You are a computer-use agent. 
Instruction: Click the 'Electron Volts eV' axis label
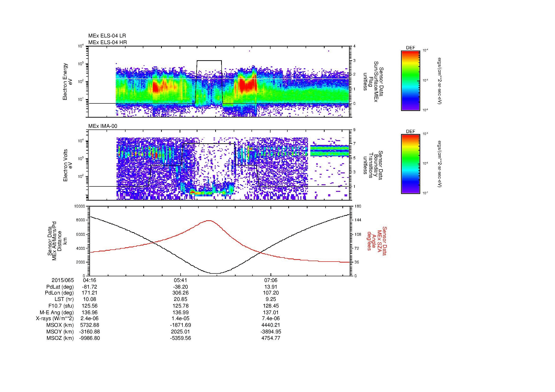pyautogui.click(x=68, y=165)
